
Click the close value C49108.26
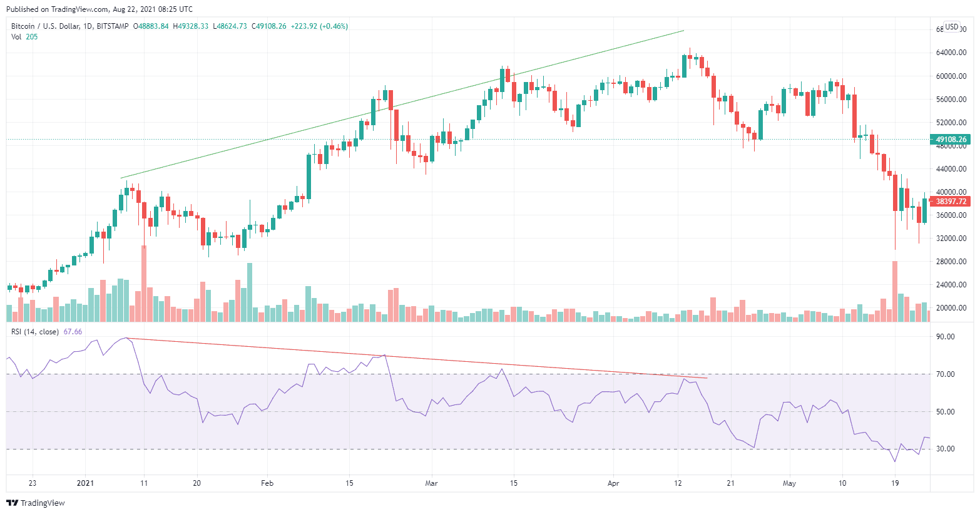pyautogui.click(x=269, y=26)
